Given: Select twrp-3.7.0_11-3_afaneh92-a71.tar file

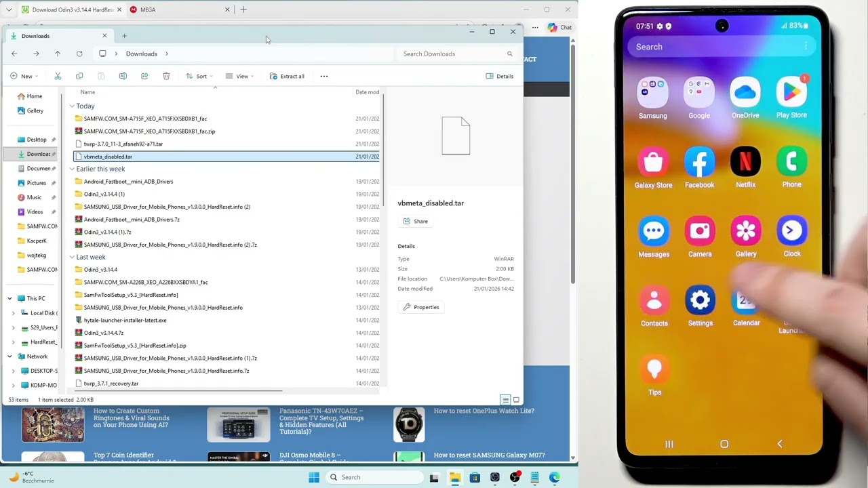Looking at the screenshot, I should click(x=123, y=144).
